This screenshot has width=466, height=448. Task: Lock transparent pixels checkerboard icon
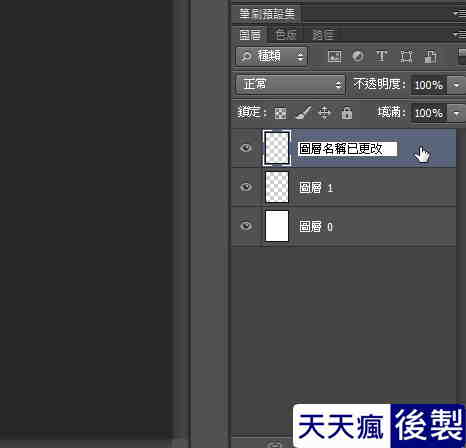(280, 113)
